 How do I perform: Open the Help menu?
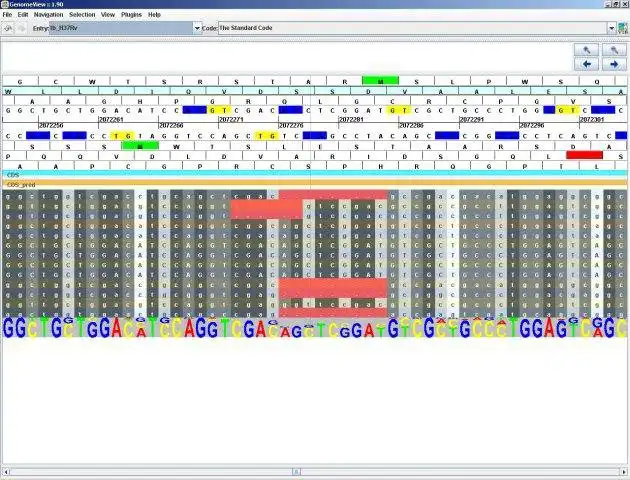pyautogui.click(x=154, y=14)
